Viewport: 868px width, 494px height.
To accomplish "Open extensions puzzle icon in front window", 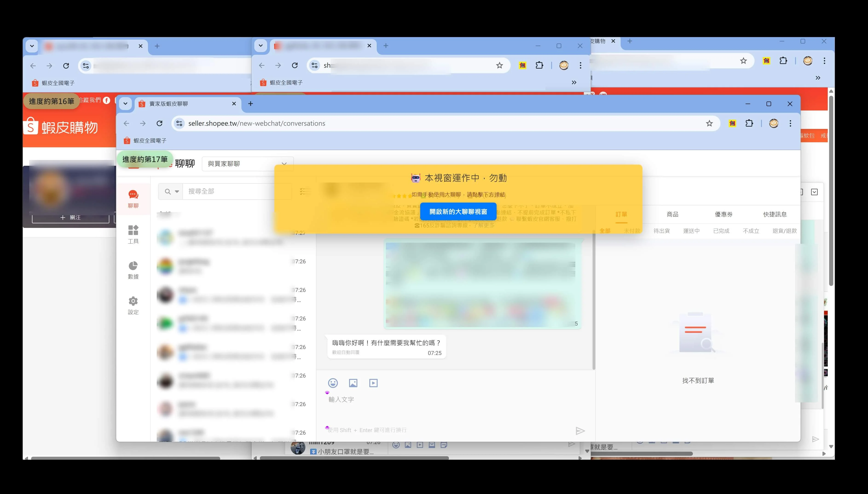I will [749, 123].
